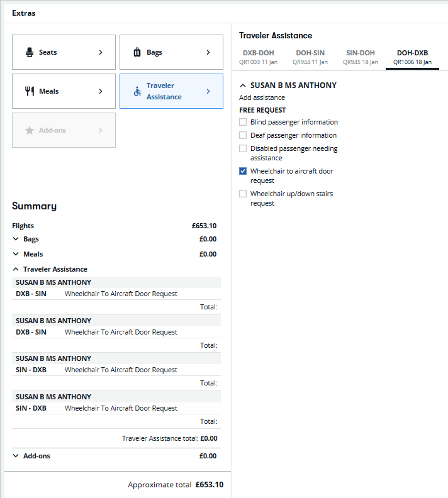The image size is (448, 498).
Task: Collapse Traveler Assistance summary section
Action: [x=16, y=269]
